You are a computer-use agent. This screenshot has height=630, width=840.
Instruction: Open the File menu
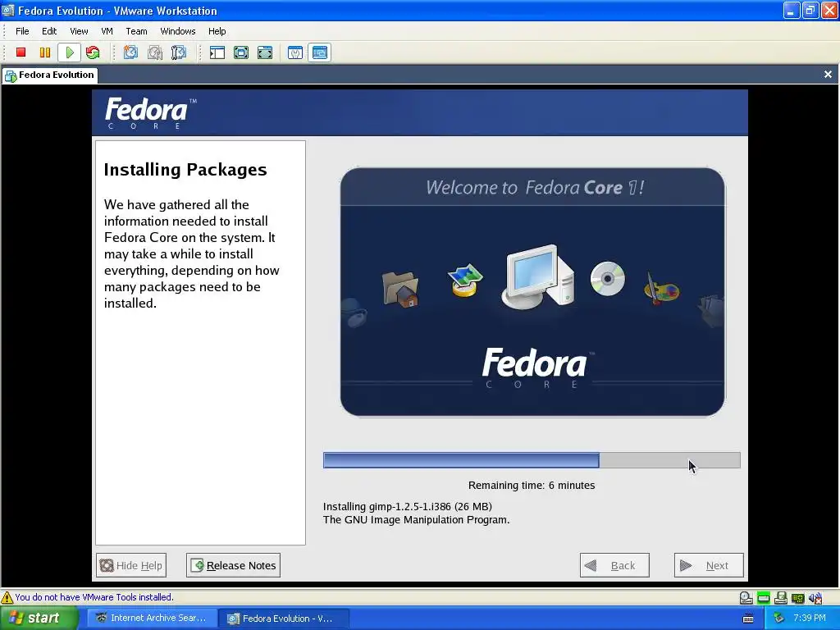click(22, 31)
